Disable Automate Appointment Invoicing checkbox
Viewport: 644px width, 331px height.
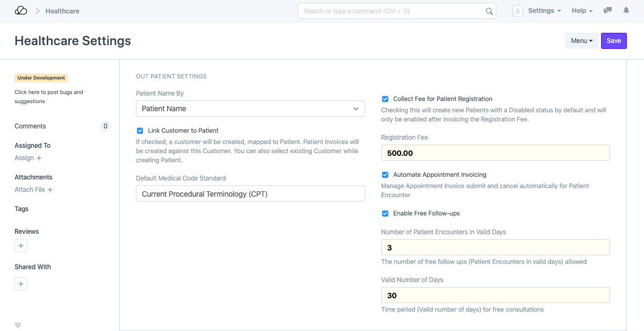[385, 175]
